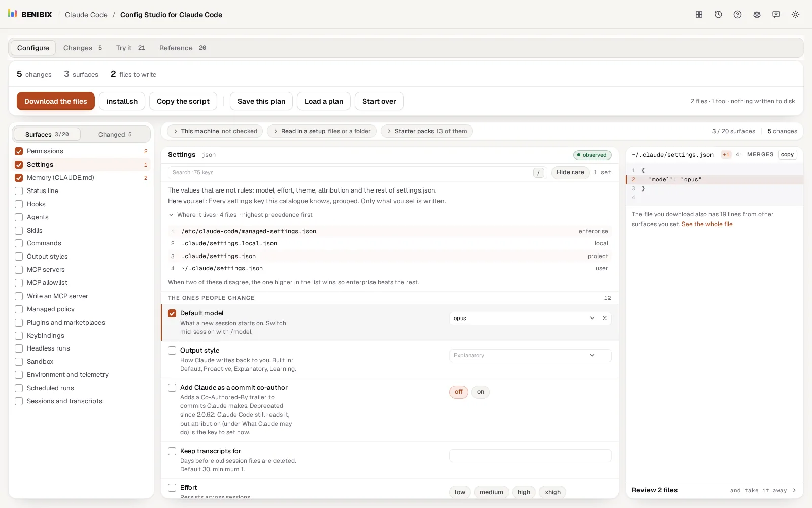Uncheck the Memory (CLAUDE.md) surface
The image size is (812, 508).
coord(19,178)
